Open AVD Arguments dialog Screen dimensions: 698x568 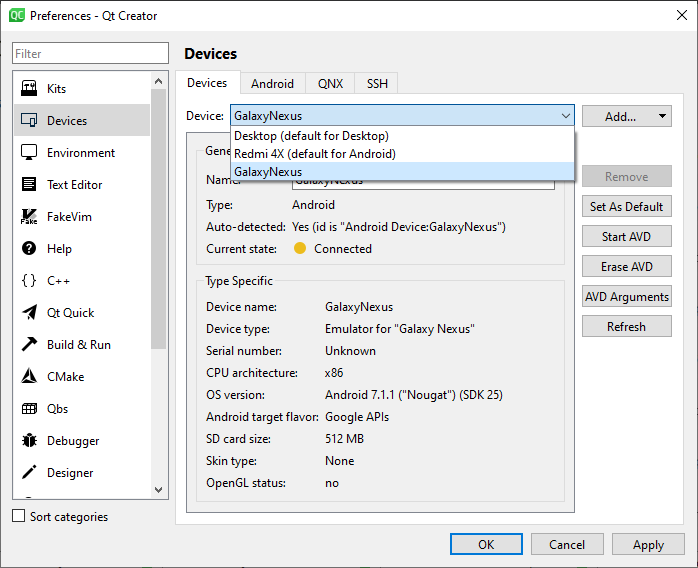[x=626, y=296]
